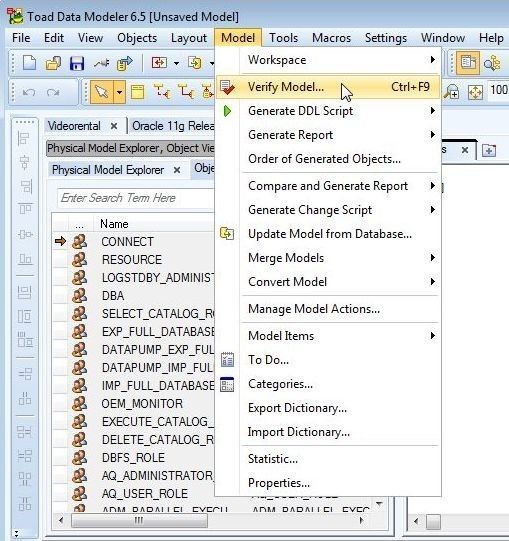Click the role icon beside DBA
509x541 pixels.
pos(79,295)
